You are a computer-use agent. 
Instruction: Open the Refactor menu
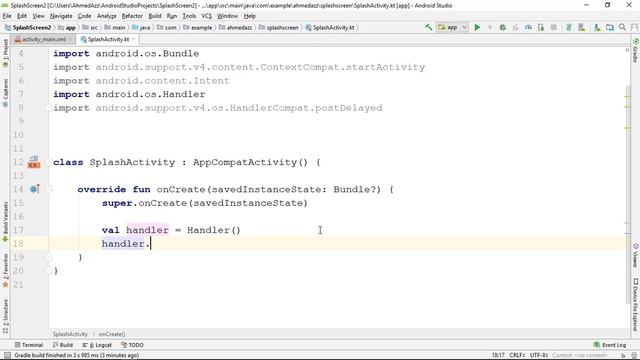tap(132, 16)
